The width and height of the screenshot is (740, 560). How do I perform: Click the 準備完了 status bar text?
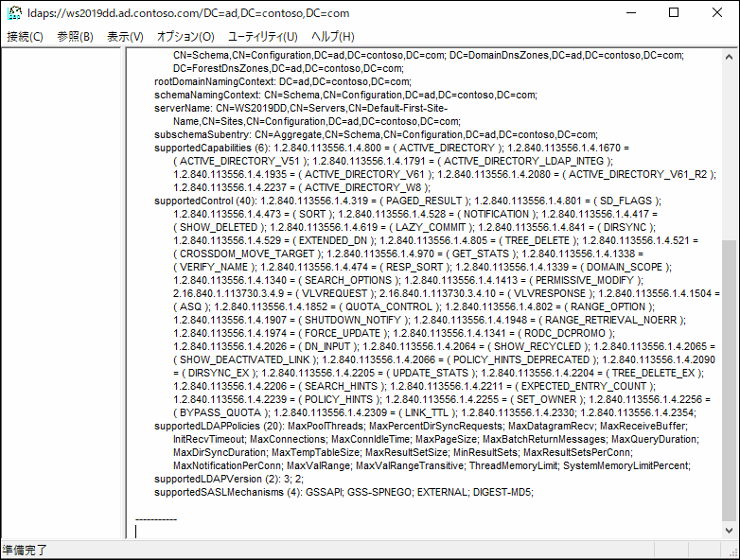[x=25, y=550]
